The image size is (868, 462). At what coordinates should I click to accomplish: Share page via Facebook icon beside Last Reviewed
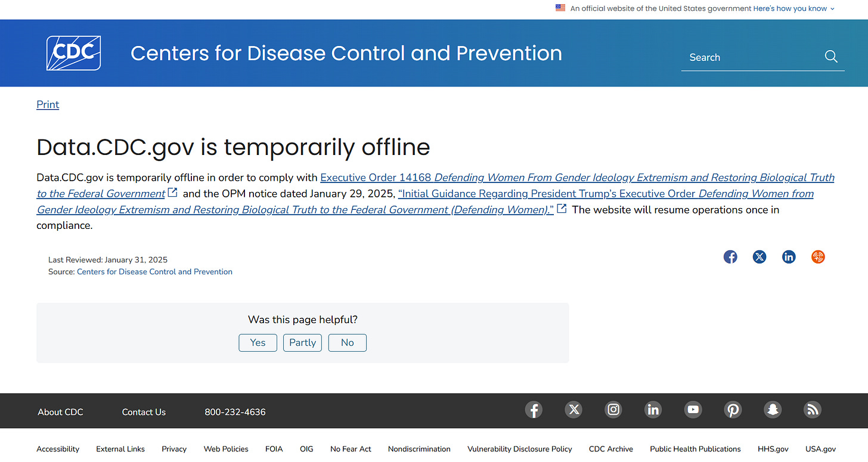730,257
